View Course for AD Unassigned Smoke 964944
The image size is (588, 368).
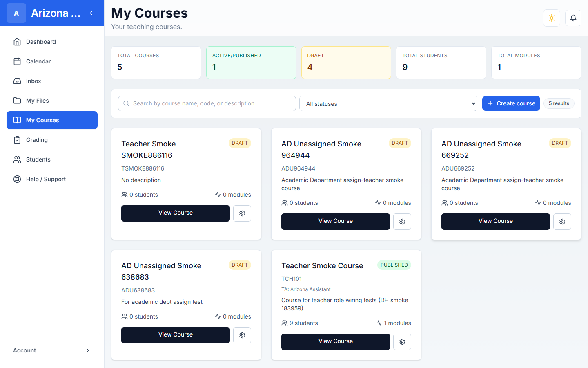[336, 222]
